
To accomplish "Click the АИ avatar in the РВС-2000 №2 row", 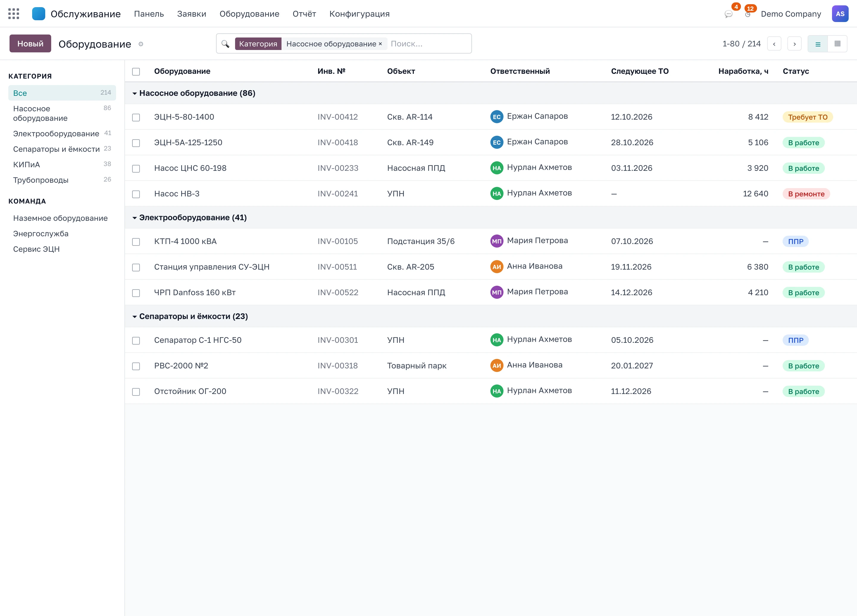I will click(497, 365).
